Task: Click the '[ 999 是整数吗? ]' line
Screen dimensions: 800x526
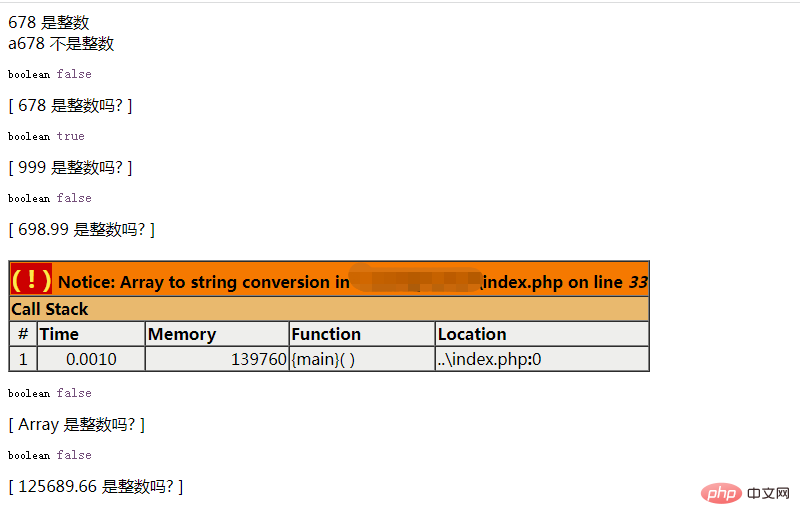Action: click(x=70, y=167)
